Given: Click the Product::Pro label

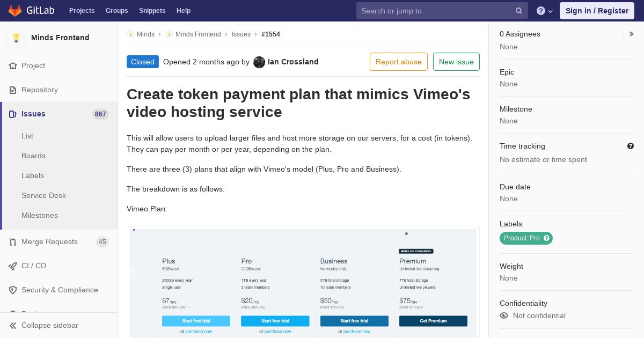Looking at the screenshot, I should [522, 238].
